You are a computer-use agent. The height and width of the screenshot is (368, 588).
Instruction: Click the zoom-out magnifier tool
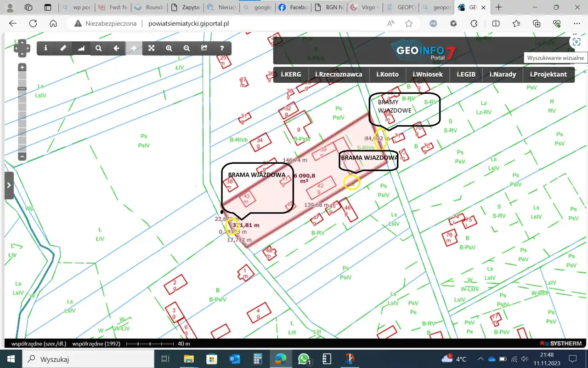(187, 48)
